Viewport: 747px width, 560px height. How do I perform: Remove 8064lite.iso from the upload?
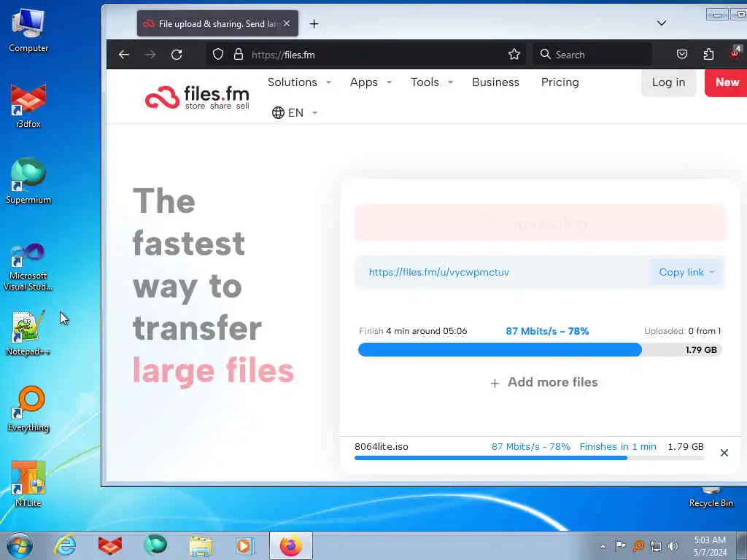pyautogui.click(x=724, y=453)
